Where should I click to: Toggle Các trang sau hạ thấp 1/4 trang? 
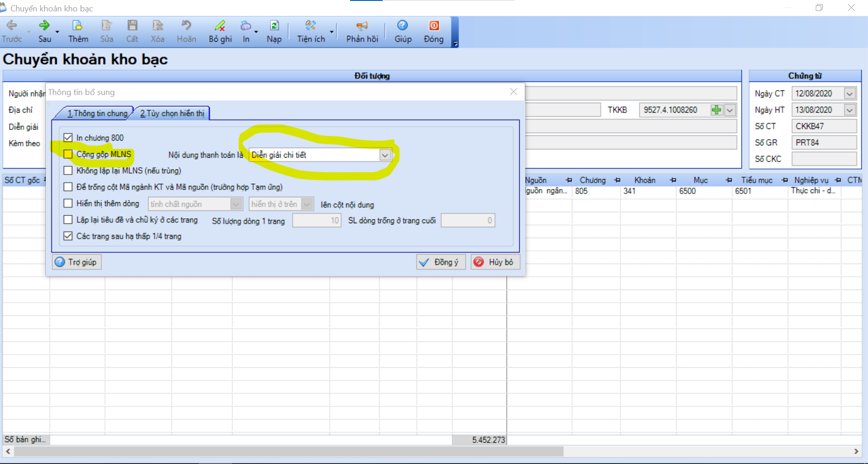coord(68,236)
